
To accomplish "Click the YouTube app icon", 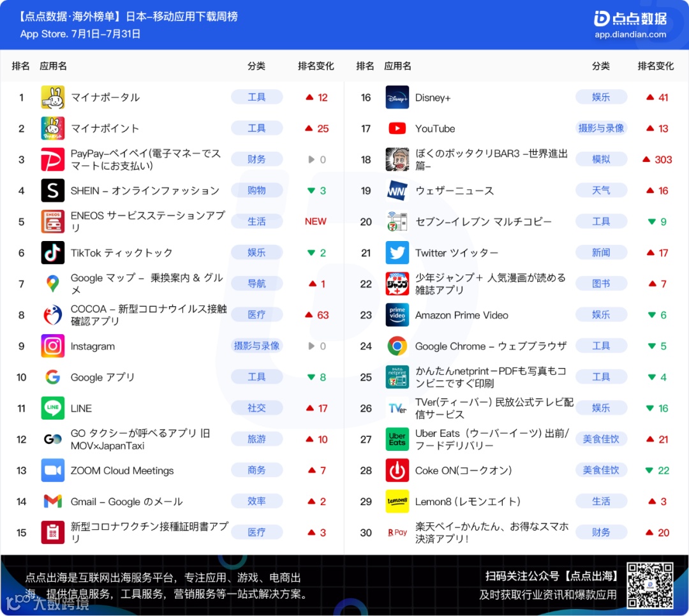I will coord(397,128).
